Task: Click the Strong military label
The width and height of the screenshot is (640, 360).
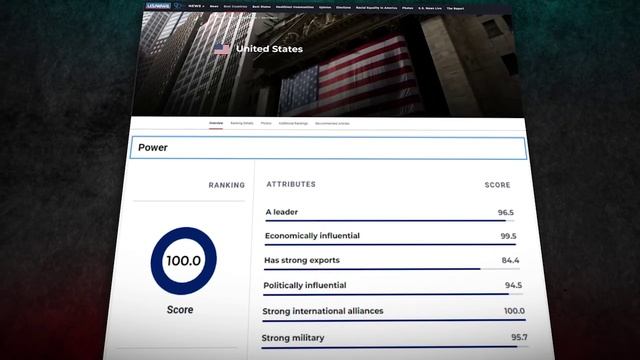Action: click(293, 338)
